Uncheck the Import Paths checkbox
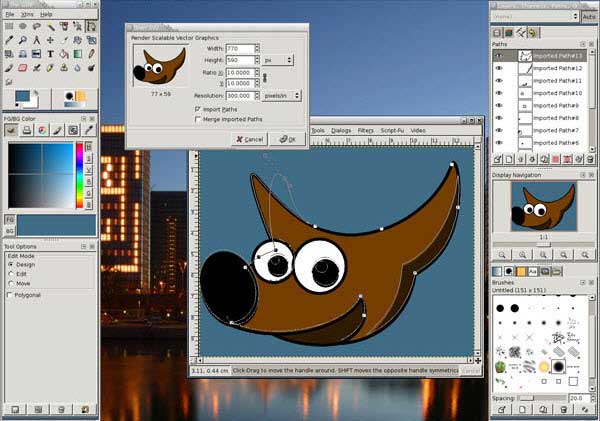Screen dimensions: 600x421 197,108
